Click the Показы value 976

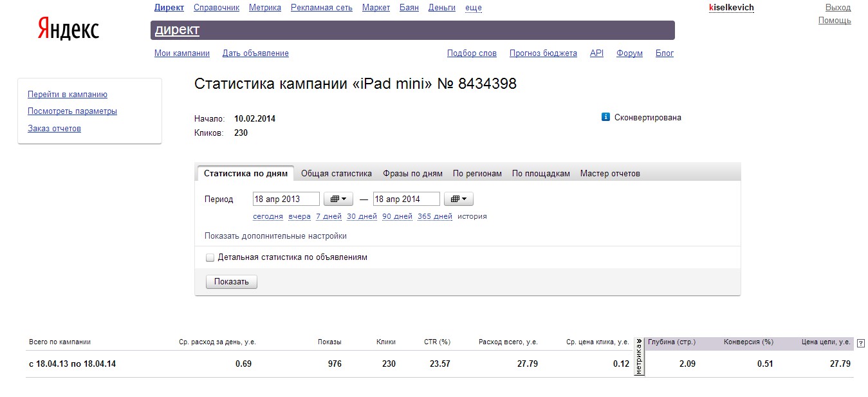334,364
